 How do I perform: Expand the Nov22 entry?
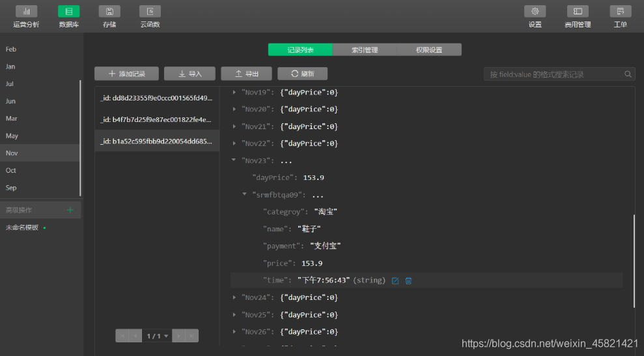(x=234, y=143)
